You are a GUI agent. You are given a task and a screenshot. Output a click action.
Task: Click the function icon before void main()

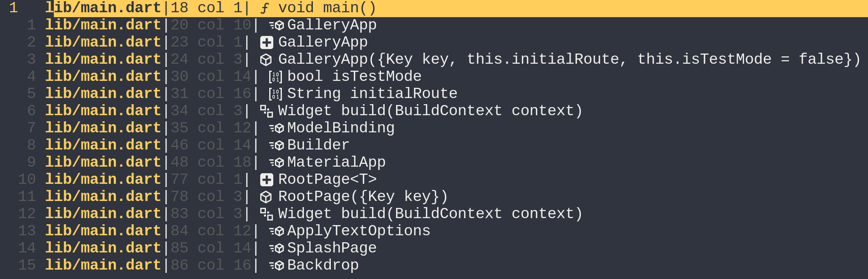[x=265, y=8]
